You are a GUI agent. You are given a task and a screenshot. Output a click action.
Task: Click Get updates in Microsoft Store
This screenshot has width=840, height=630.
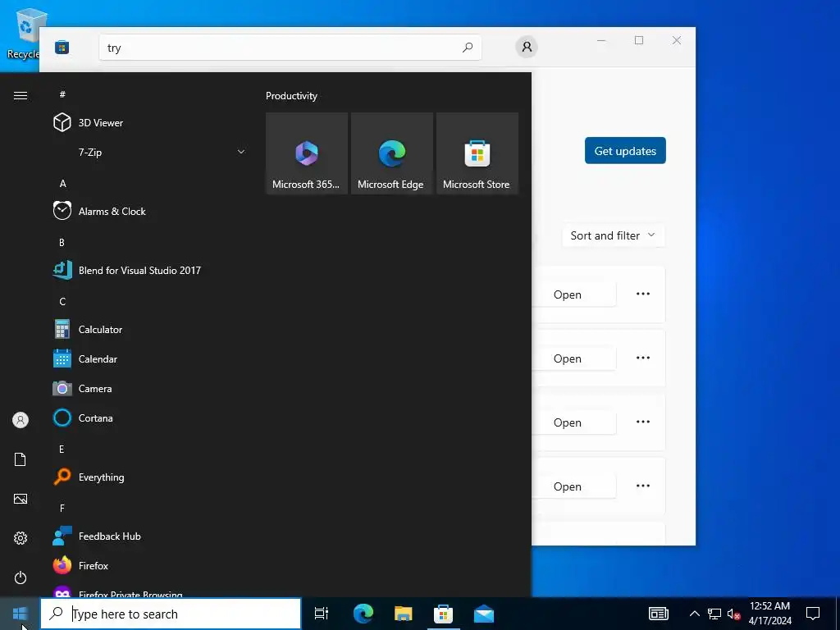coord(625,151)
